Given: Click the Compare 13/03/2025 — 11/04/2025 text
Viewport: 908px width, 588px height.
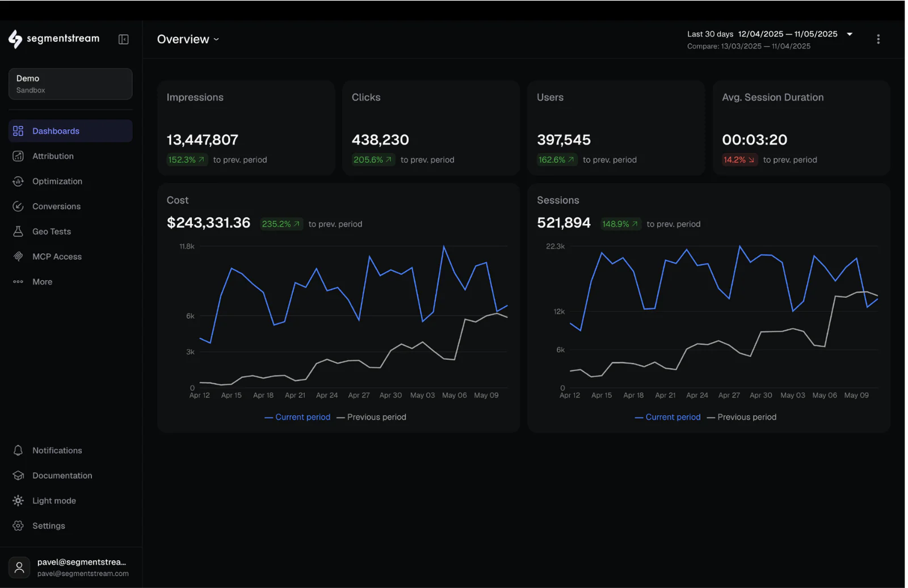Looking at the screenshot, I should 749,46.
